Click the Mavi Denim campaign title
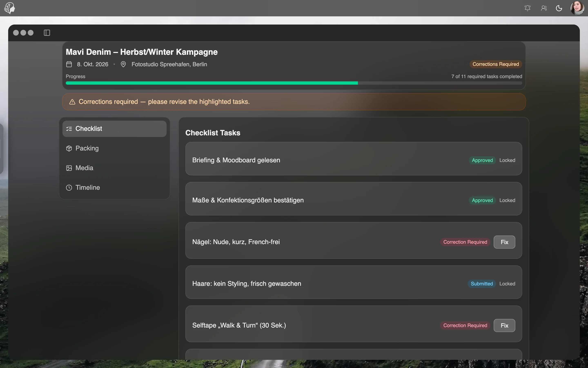This screenshot has height=368, width=588. click(142, 52)
